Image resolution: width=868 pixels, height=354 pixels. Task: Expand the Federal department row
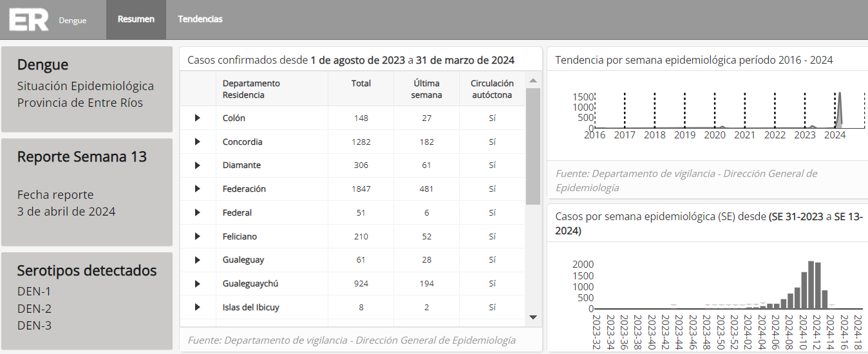[x=198, y=212]
